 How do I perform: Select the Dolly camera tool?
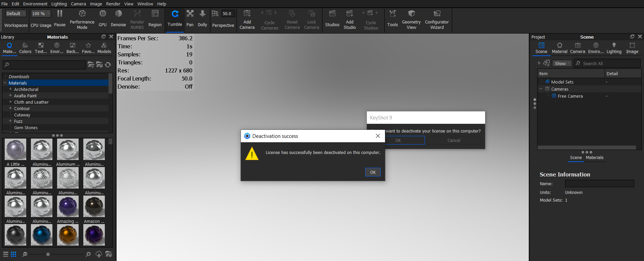tap(202, 18)
